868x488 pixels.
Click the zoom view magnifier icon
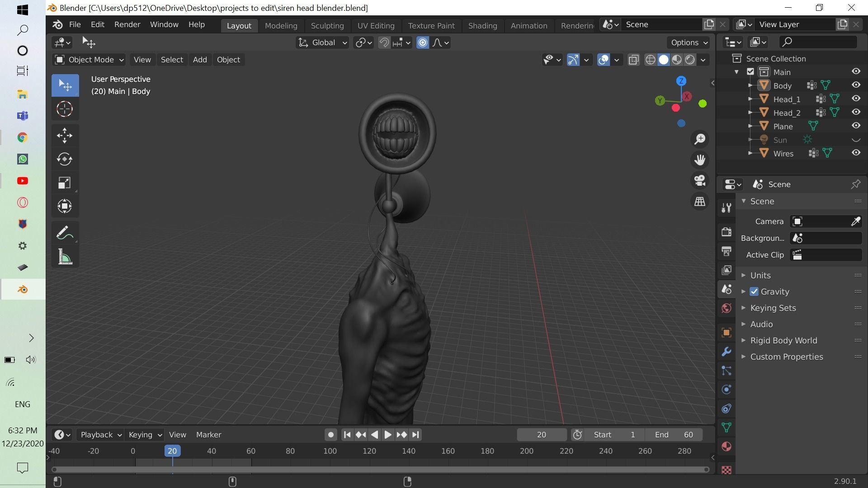point(700,139)
